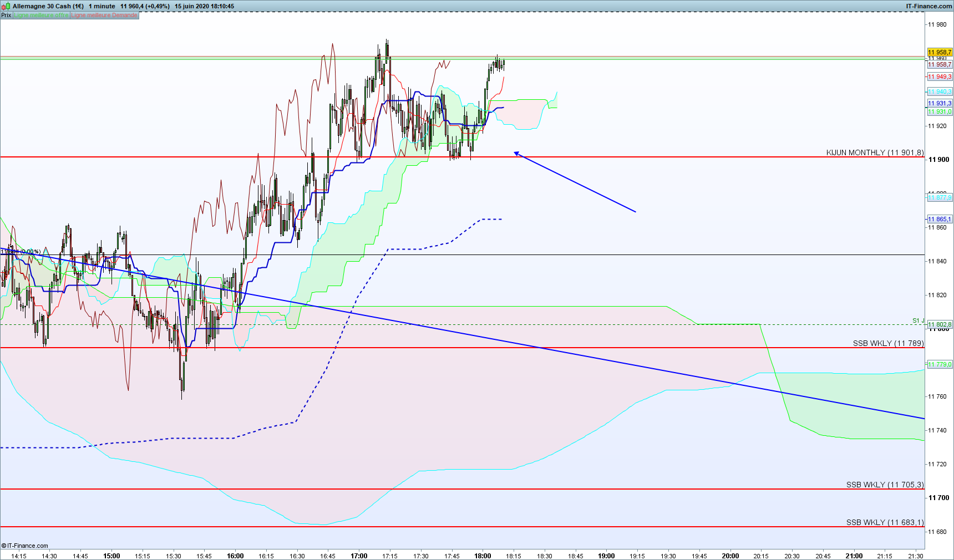Click the blue 11 931,3 price tag
Viewport: 954px width, 560px height.
(940, 103)
